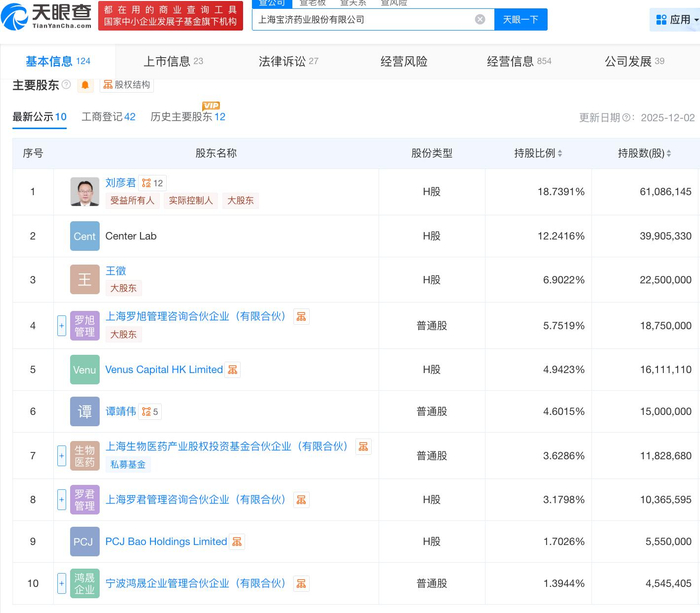
Task: Open equity structure icon for 宁波鸿晟企业管理合伙企业
Action: click(301, 583)
